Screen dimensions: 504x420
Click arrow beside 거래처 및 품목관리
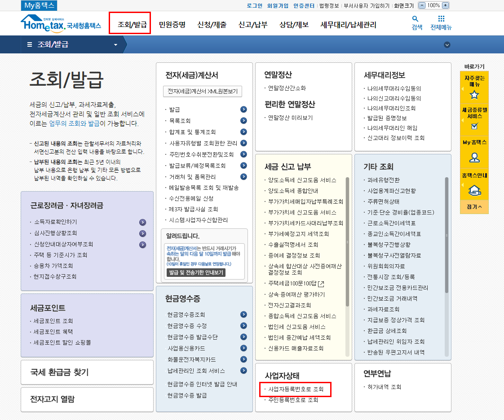(x=243, y=177)
